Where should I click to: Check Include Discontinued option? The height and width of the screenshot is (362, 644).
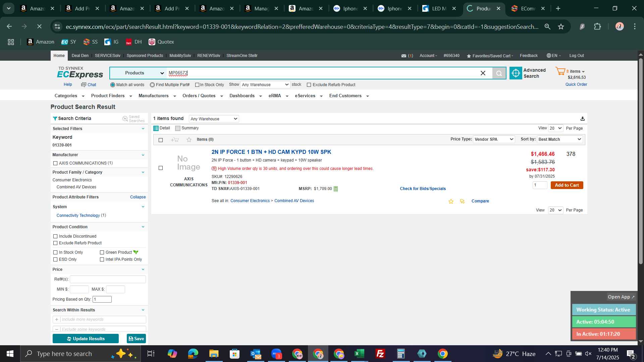click(x=55, y=236)
